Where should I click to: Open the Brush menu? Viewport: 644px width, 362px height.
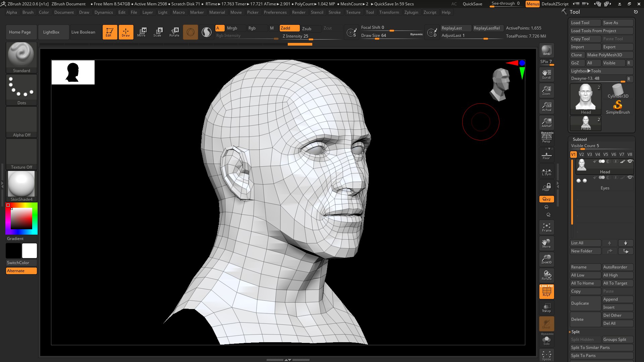click(28, 12)
